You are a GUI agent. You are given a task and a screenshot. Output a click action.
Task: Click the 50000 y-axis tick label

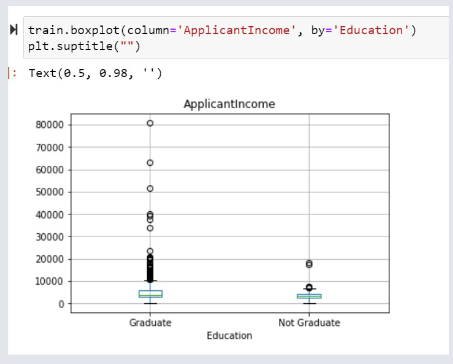pyautogui.click(x=50, y=192)
